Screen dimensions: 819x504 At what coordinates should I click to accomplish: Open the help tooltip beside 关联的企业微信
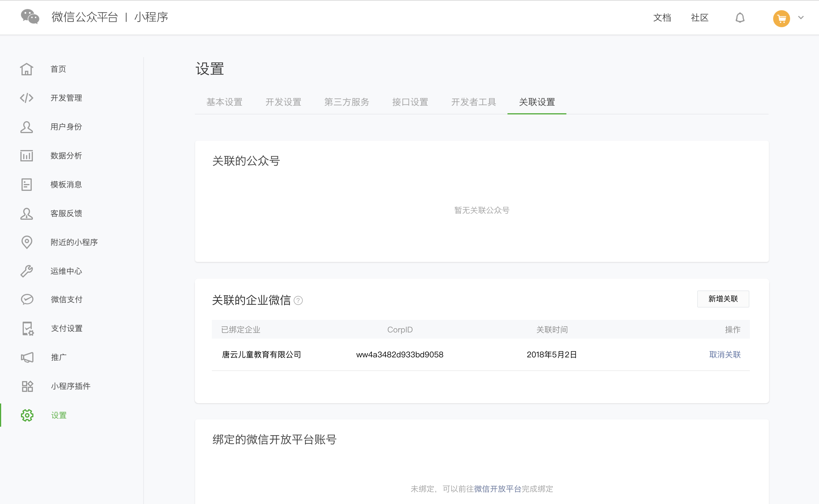pos(298,300)
